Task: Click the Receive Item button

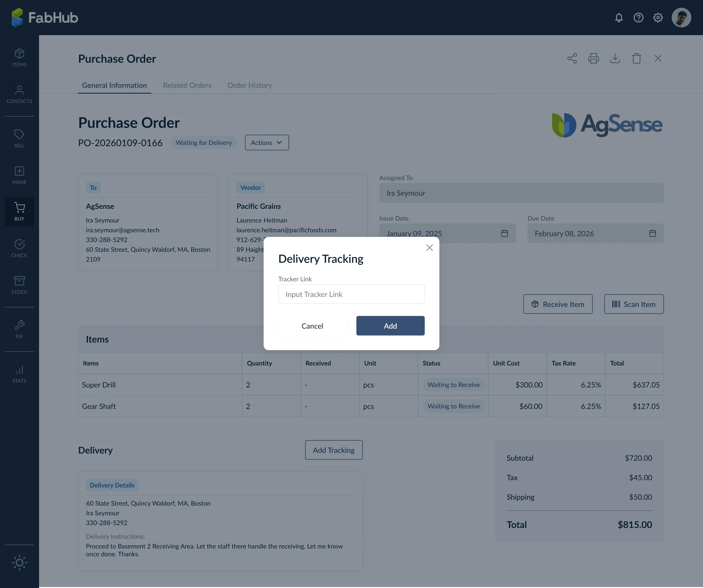Action: point(558,304)
